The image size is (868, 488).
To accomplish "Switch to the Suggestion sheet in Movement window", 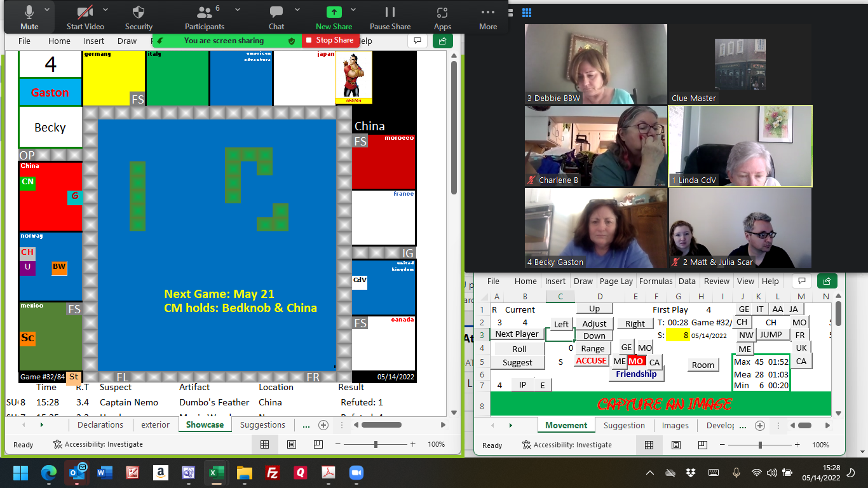I will [624, 425].
